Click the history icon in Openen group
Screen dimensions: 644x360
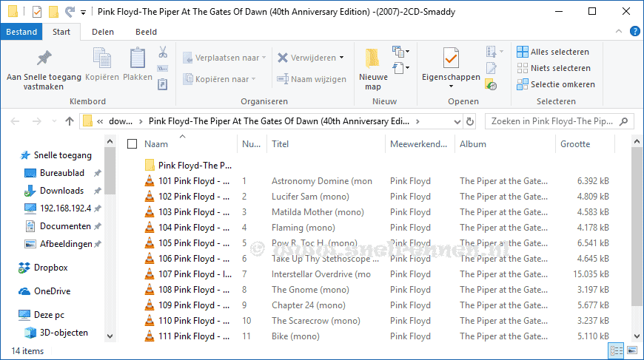point(492,84)
